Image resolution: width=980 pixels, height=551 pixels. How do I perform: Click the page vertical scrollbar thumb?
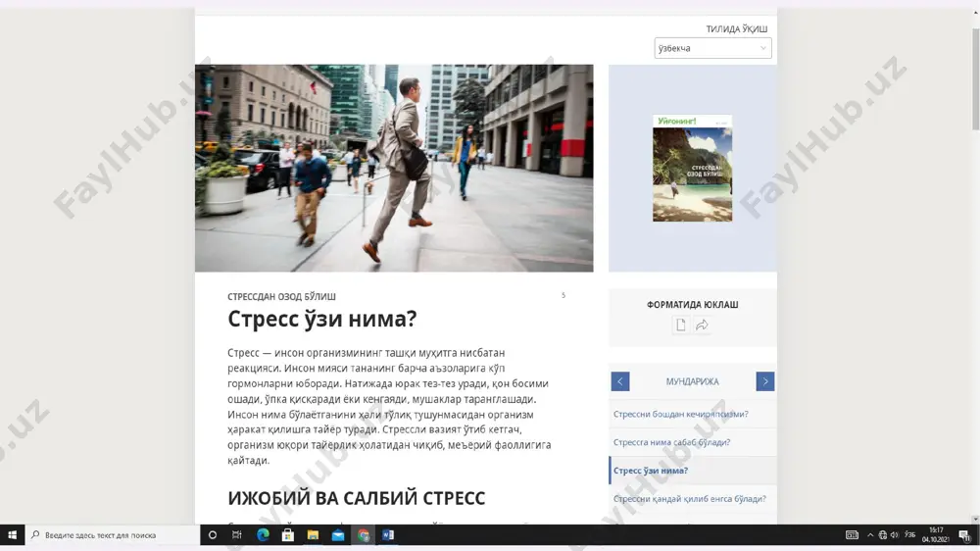click(976, 80)
